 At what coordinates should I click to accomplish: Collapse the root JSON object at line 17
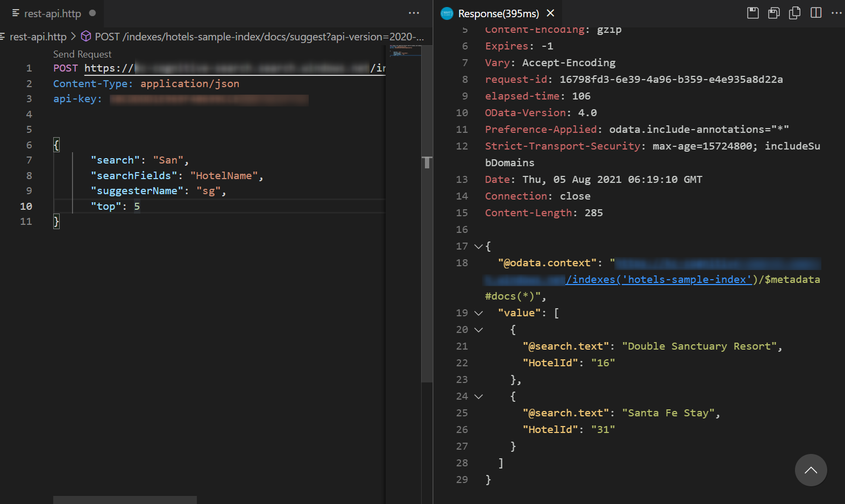point(478,246)
